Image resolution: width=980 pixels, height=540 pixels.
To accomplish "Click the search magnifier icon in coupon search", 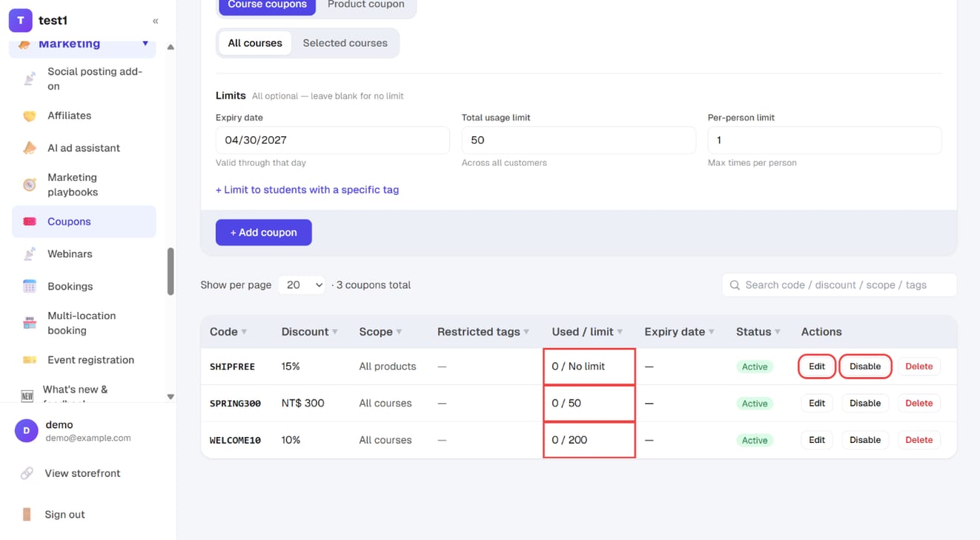I will coord(735,285).
